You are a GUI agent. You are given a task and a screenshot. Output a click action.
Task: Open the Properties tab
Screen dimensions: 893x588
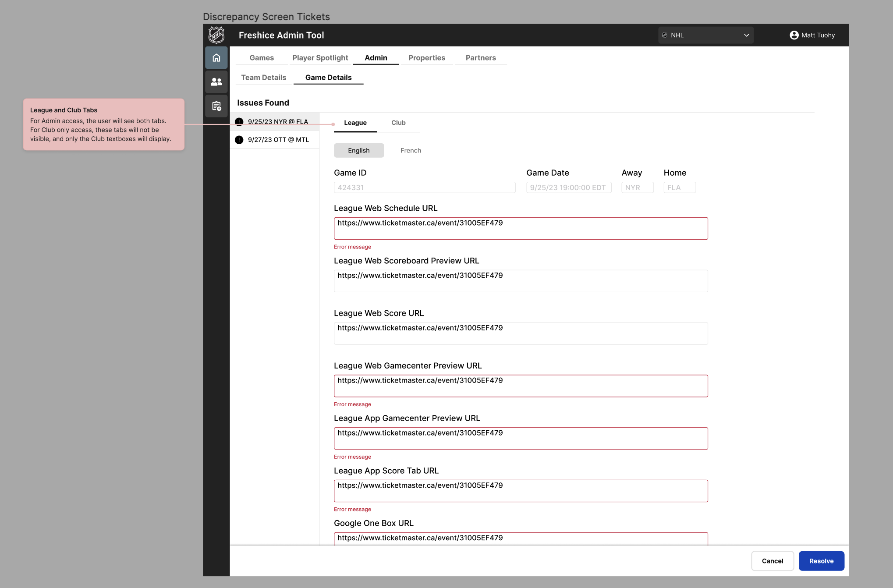coord(426,58)
